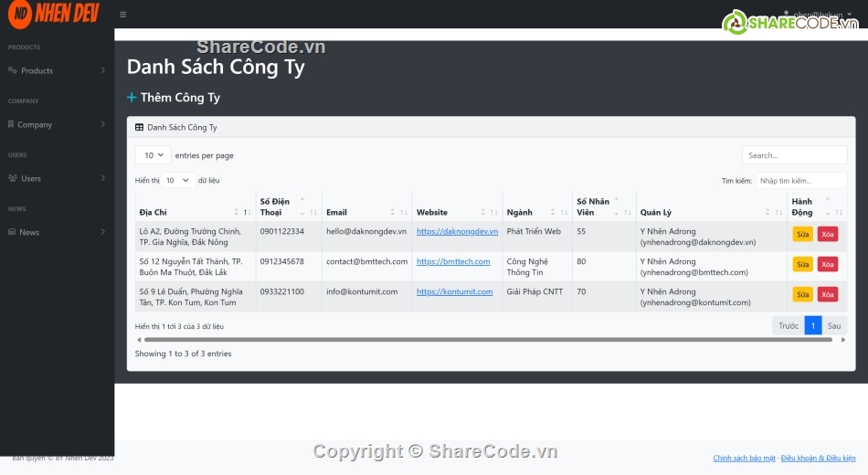868x475 pixels.
Task: Click Sửa for the kontumit.com company
Action: (x=803, y=294)
